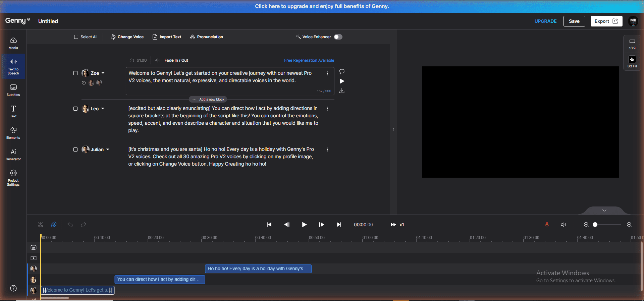Select the scissors split tool

point(41,225)
